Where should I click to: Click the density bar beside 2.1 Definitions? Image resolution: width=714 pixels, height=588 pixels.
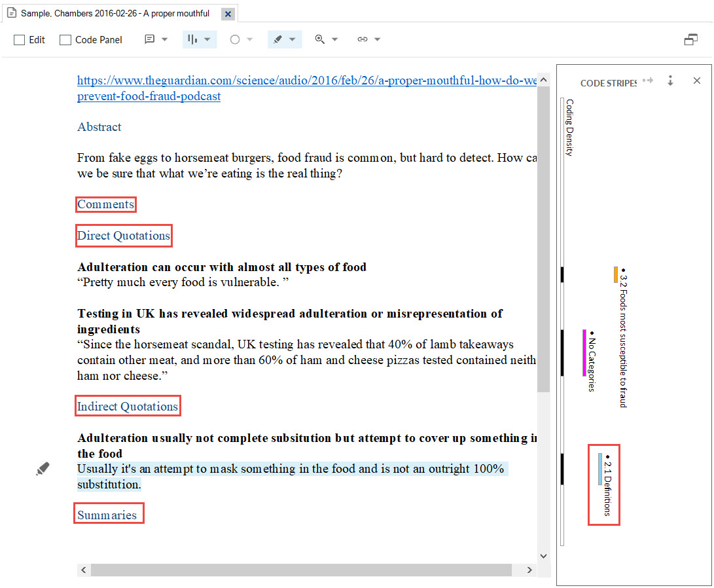[x=562, y=469]
